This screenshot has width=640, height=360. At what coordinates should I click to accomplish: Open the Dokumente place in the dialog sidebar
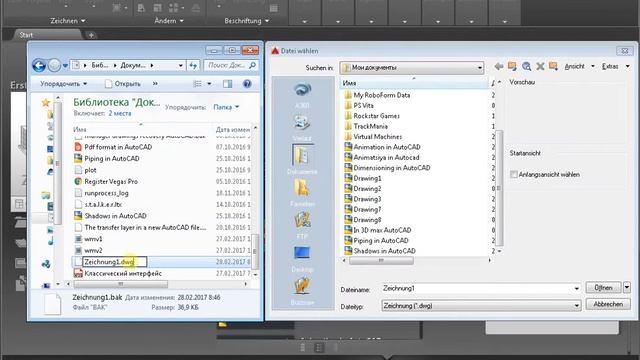click(302, 160)
